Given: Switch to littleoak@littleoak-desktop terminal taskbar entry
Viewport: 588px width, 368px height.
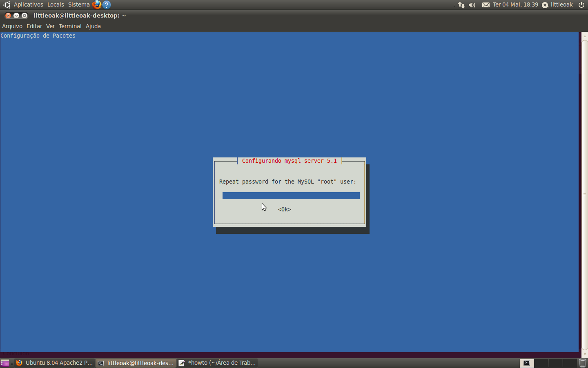Looking at the screenshot, I should click(x=136, y=363).
